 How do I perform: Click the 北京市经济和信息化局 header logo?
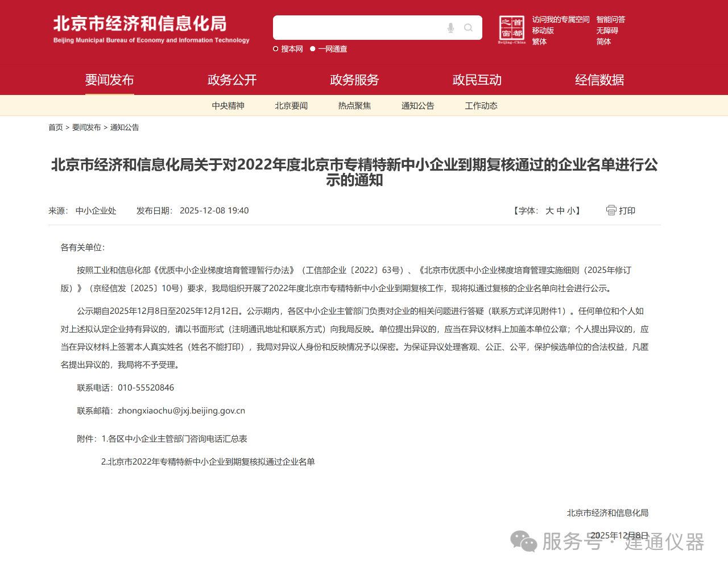pyautogui.click(x=151, y=27)
